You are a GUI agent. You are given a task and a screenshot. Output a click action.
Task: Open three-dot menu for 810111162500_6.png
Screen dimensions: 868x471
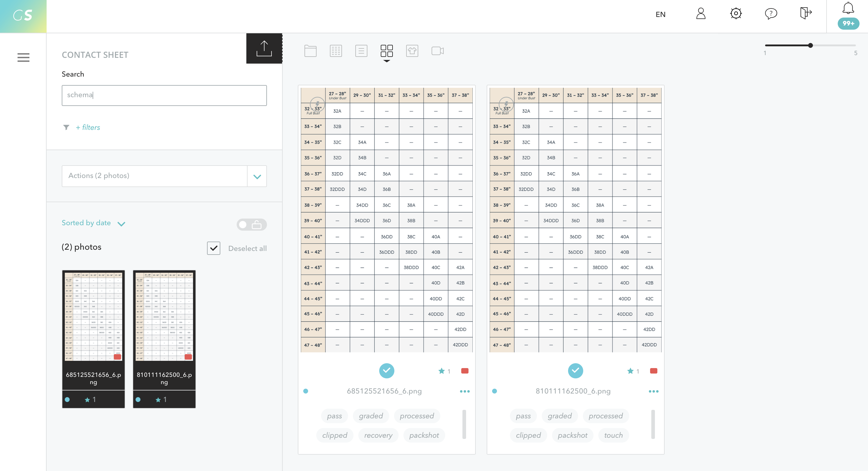(653, 391)
